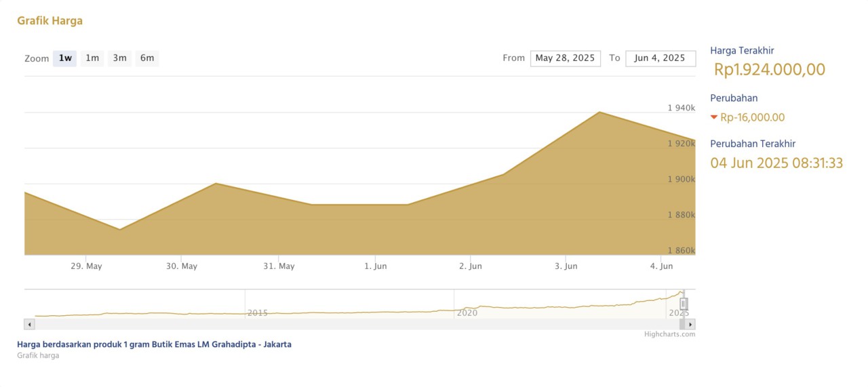Click the red down triangle beside Rp-16,000.00
Screen dimensions: 868x387
[x=713, y=117]
